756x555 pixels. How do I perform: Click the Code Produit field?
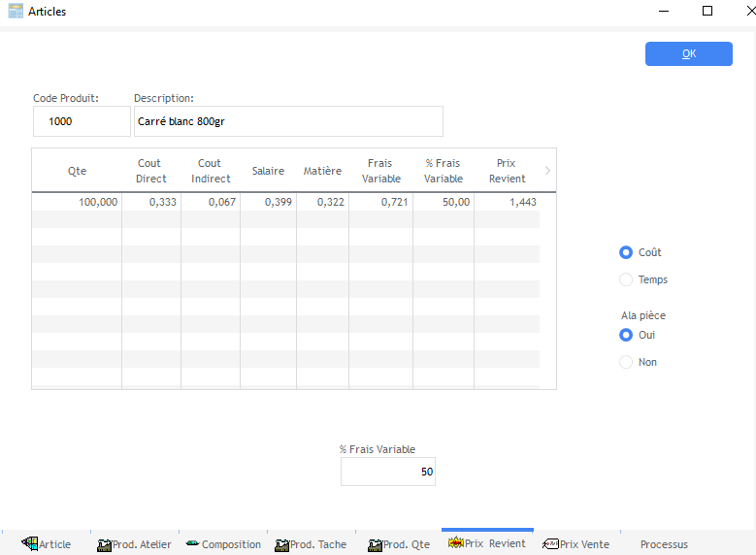[82, 121]
